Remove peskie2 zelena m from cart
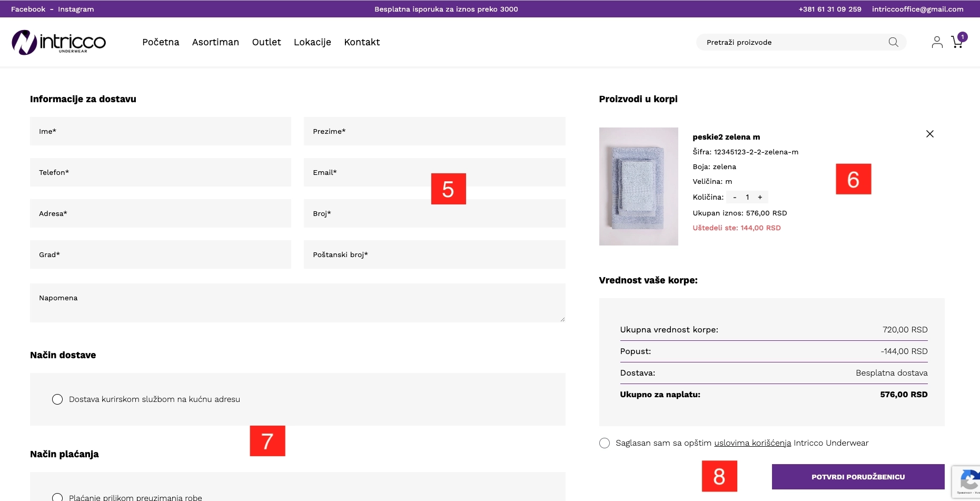The image size is (980, 501). 930,134
